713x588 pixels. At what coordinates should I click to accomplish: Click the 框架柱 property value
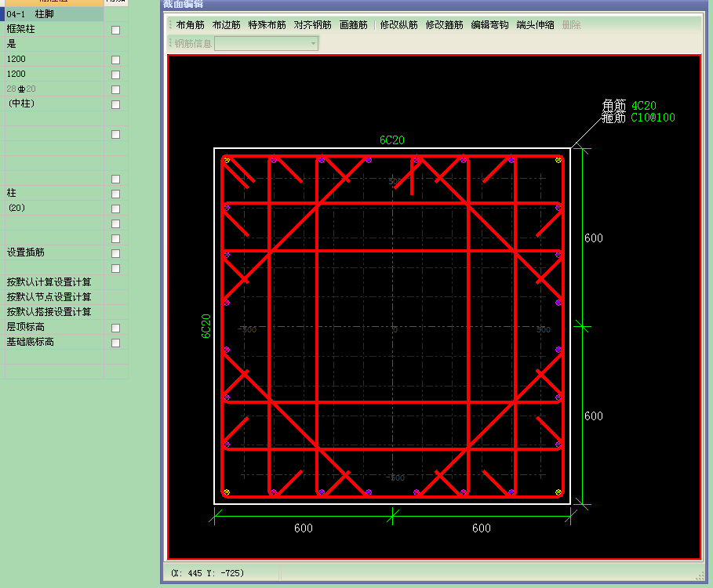54,29
